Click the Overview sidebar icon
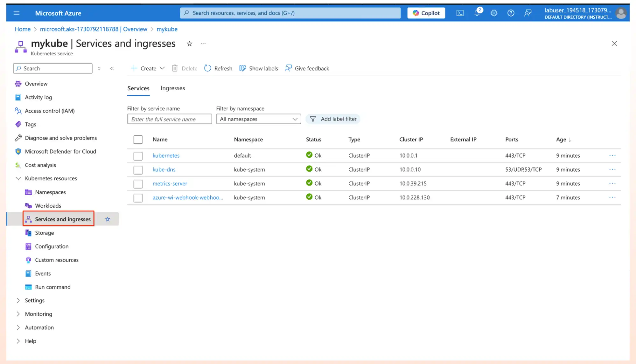This screenshot has width=636, height=364. click(18, 84)
